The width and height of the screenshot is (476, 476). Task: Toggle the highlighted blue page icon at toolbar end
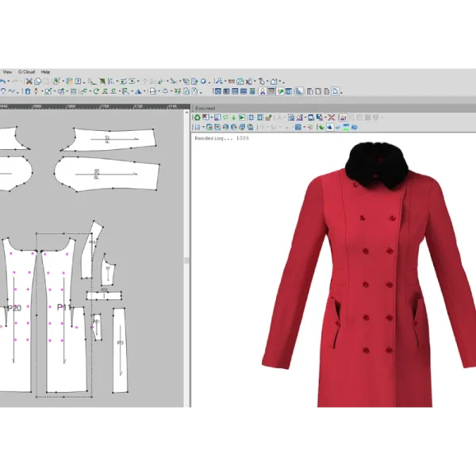pyautogui.click(x=336, y=91)
